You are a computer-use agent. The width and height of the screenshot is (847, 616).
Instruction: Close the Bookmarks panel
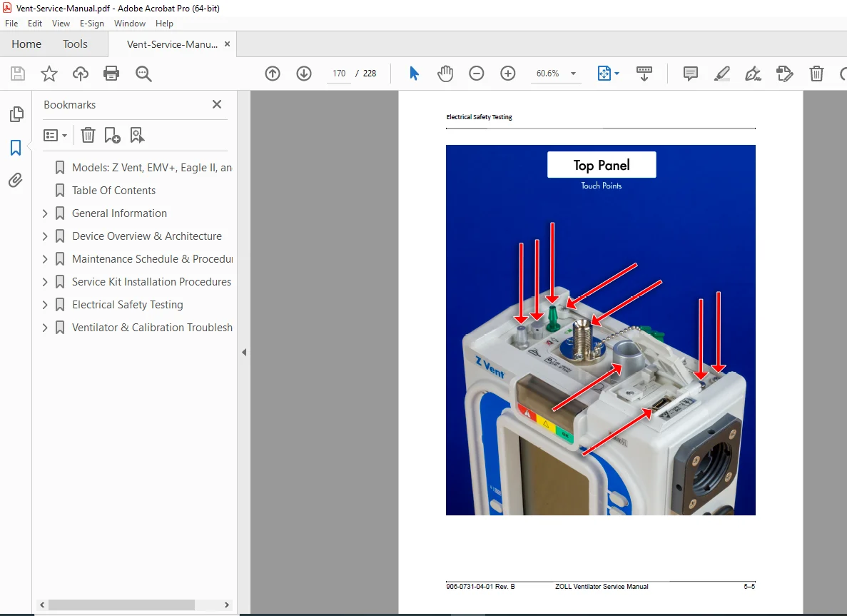pos(217,104)
